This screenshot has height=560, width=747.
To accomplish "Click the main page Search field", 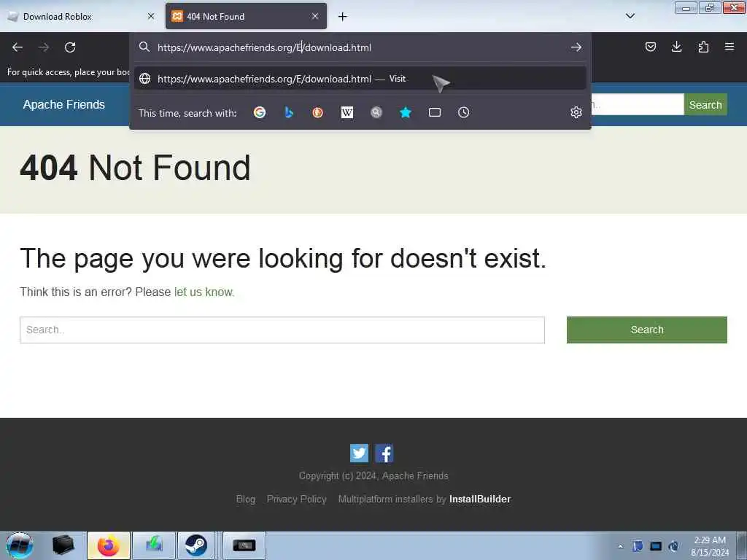I will (282, 330).
